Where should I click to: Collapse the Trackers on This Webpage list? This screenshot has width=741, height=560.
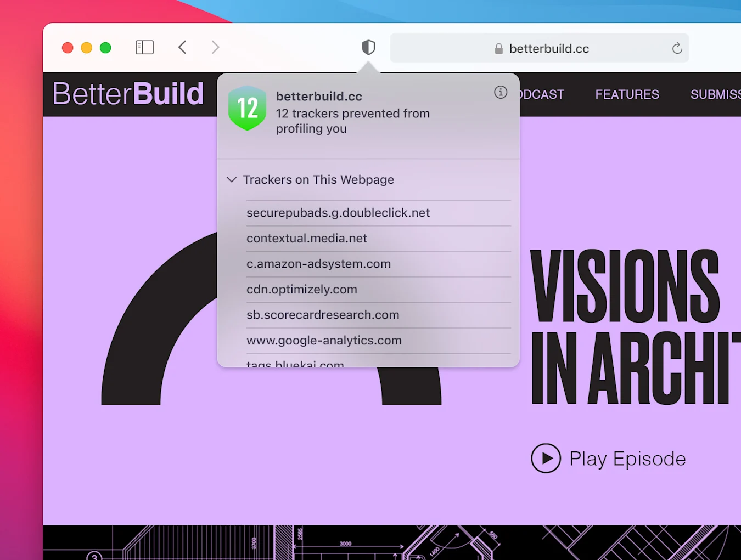[x=232, y=180]
